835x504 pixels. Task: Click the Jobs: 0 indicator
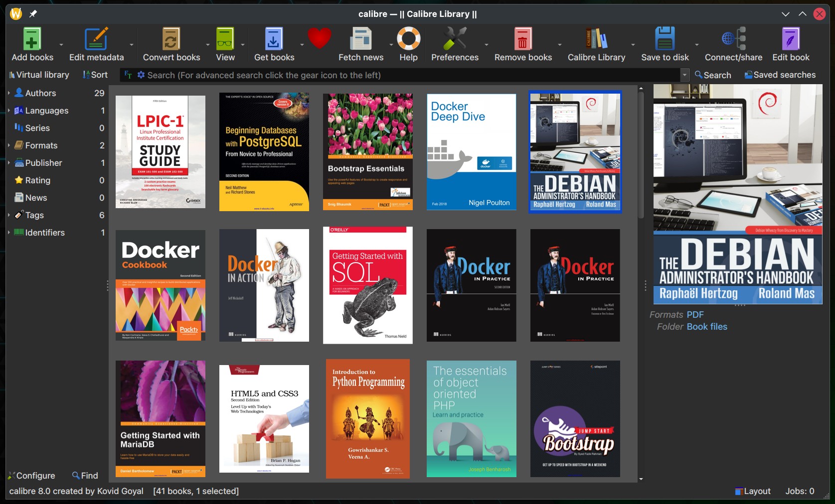tap(800, 491)
